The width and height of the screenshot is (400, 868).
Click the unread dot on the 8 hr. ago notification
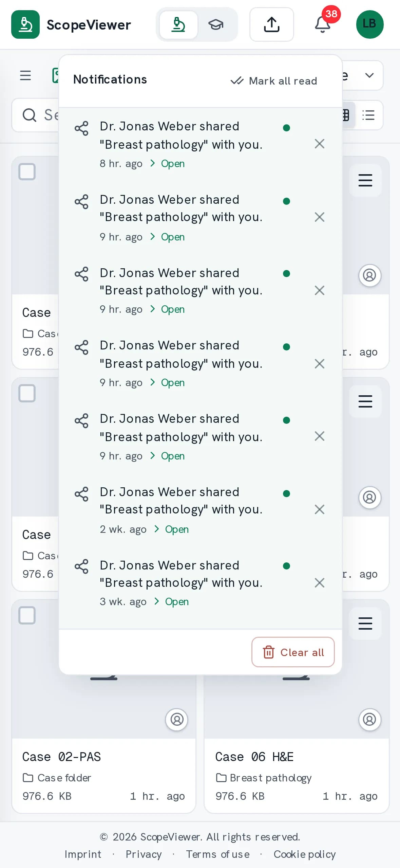point(286,128)
